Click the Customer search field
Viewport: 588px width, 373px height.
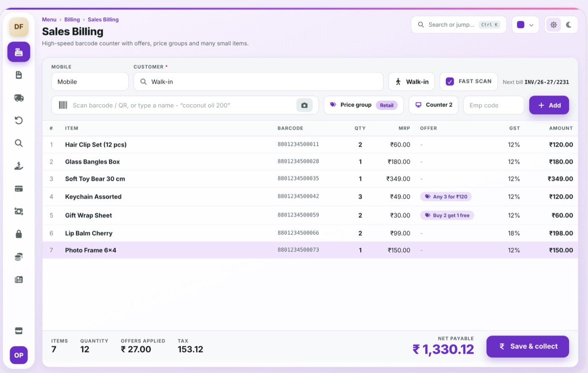[258, 81]
